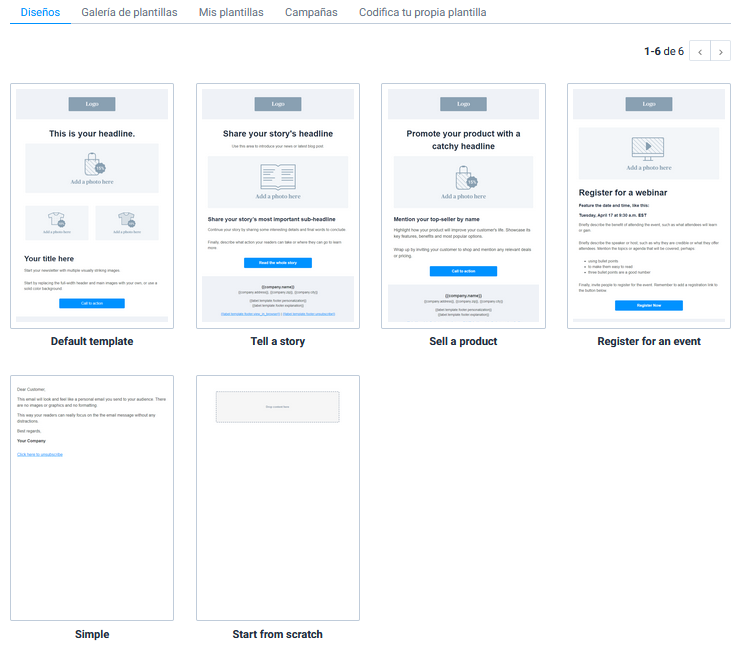Select the Default template thumbnail

pyautogui.click(x=92, y=206)
